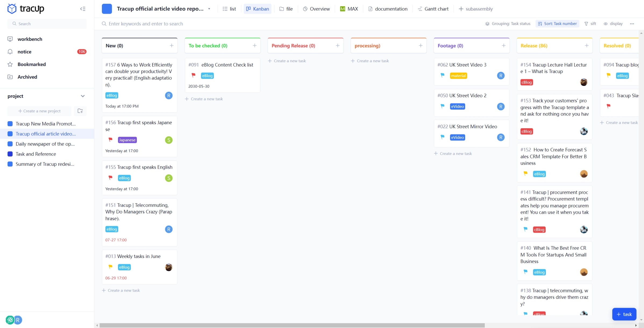Open Sort: Task number control
The width and height of the screenshot is (644, 328).
(557, 24)
